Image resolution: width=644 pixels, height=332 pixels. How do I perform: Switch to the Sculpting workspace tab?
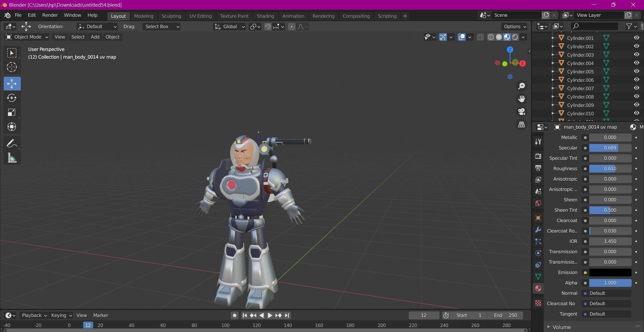(171, 16)
